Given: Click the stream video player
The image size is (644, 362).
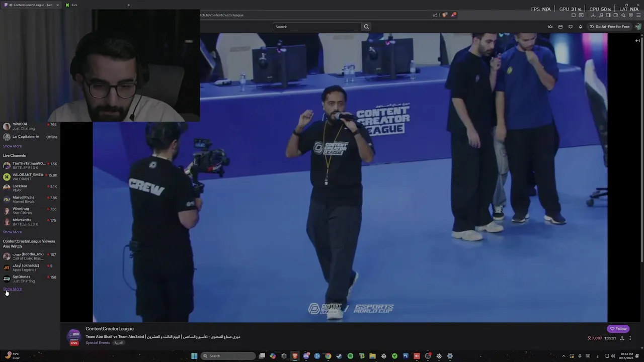Looking at the screenshot, I should 350,177.
